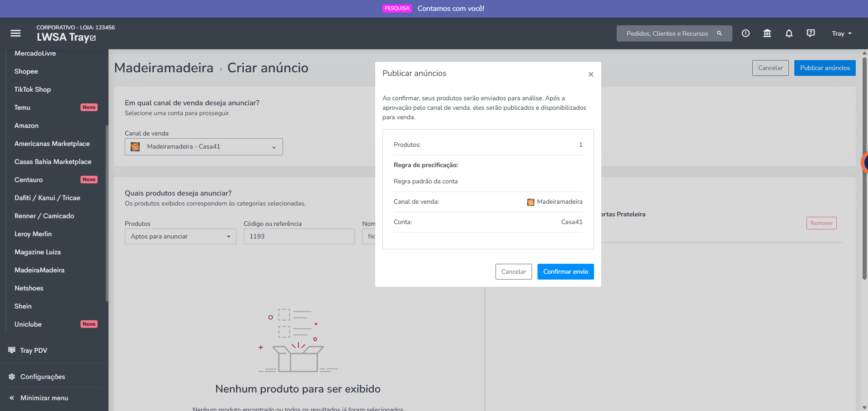Click the PESQUISA badge in top banner
868x411 pixels.
pos(397,8)
